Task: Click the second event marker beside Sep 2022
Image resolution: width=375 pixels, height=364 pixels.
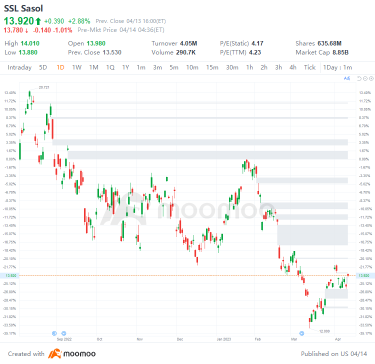Action: coord(64,333)
